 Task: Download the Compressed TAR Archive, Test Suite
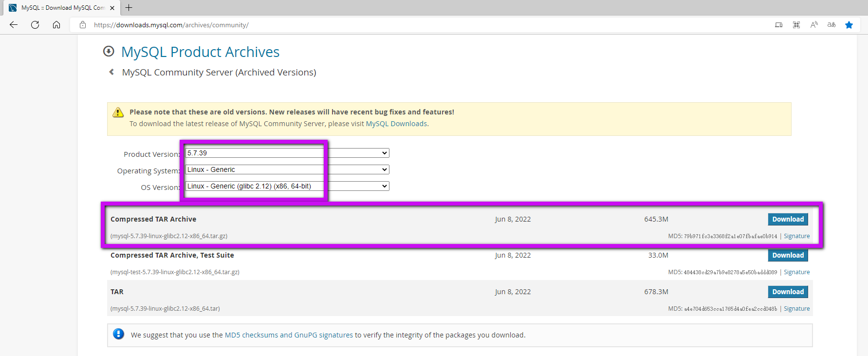click(x=788, y=255)
